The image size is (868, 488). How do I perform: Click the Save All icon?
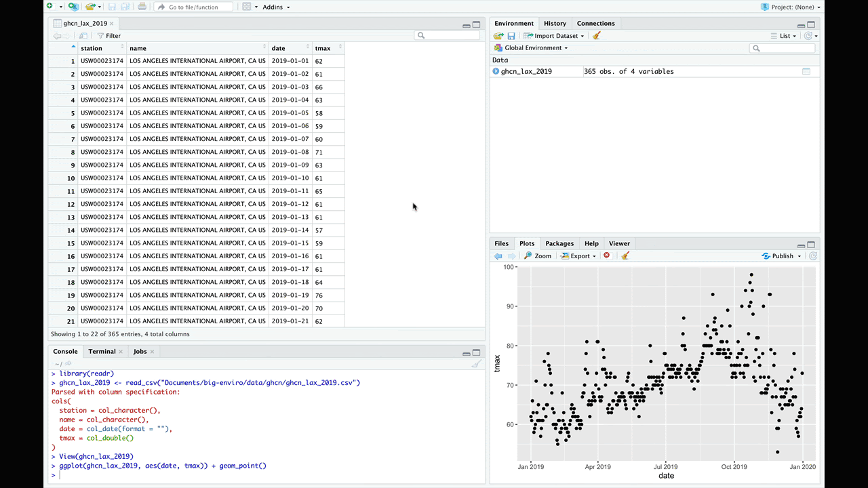click(125, 7)
